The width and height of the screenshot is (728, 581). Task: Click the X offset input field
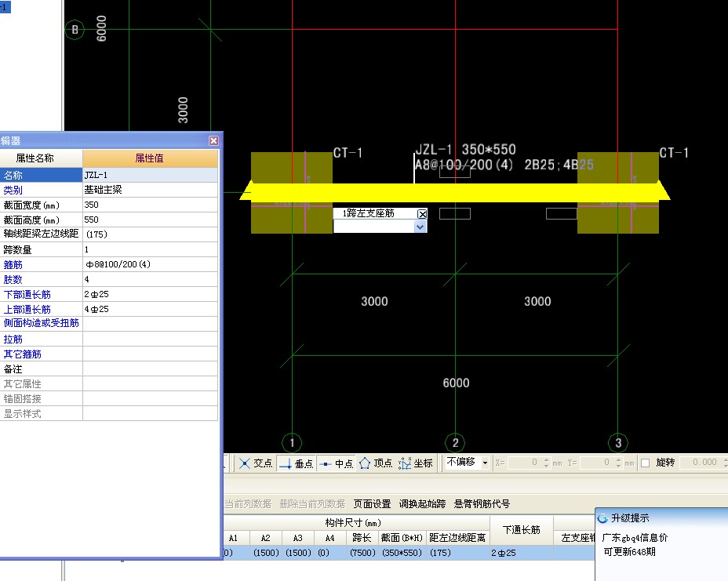[x=524, y=463]
